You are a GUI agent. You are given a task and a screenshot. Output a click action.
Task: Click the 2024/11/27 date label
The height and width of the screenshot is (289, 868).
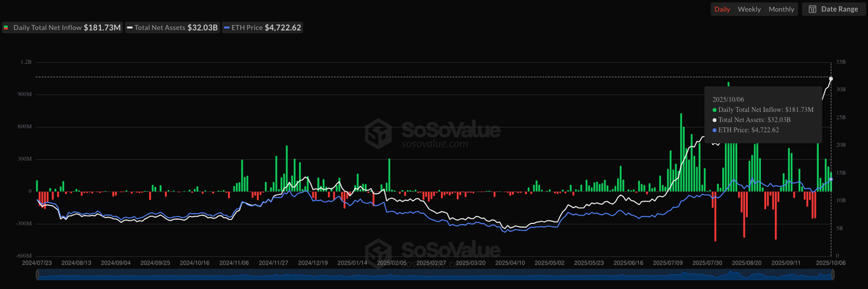pos(273,262)
